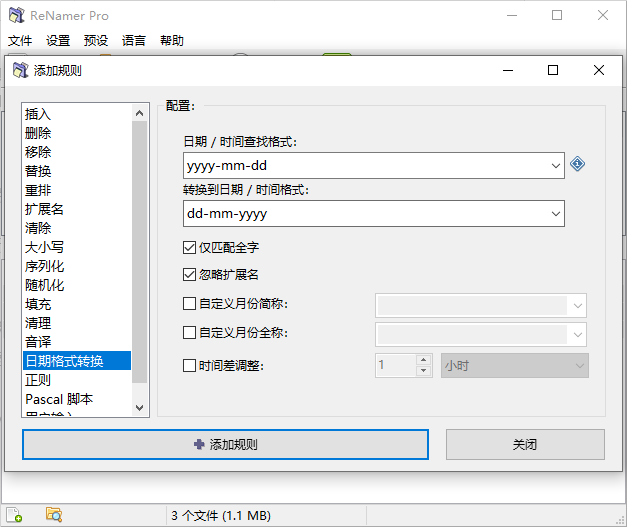Select the 日期格式转换 rule
The image size is (627, 527).
77,361
